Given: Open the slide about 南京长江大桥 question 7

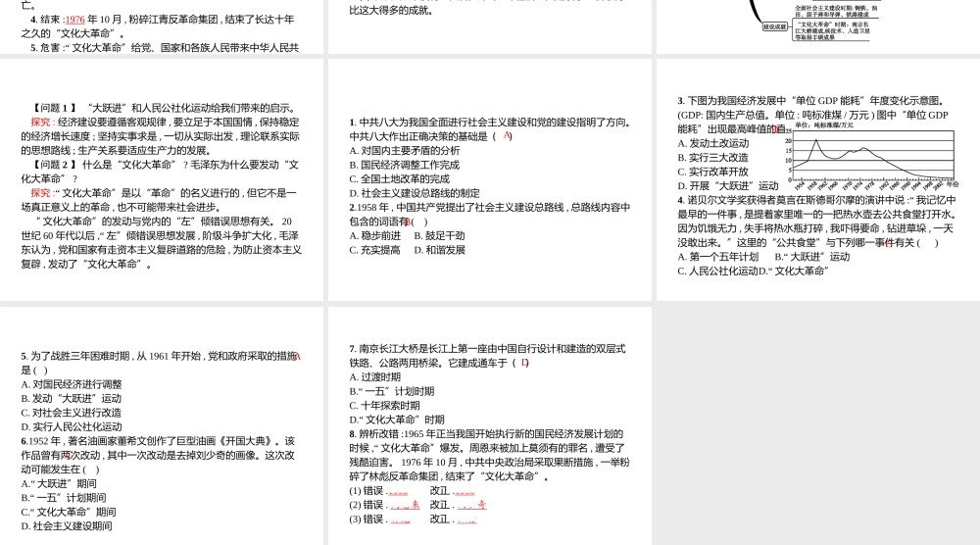Looking at the screenshot, I should pos(490,425).
